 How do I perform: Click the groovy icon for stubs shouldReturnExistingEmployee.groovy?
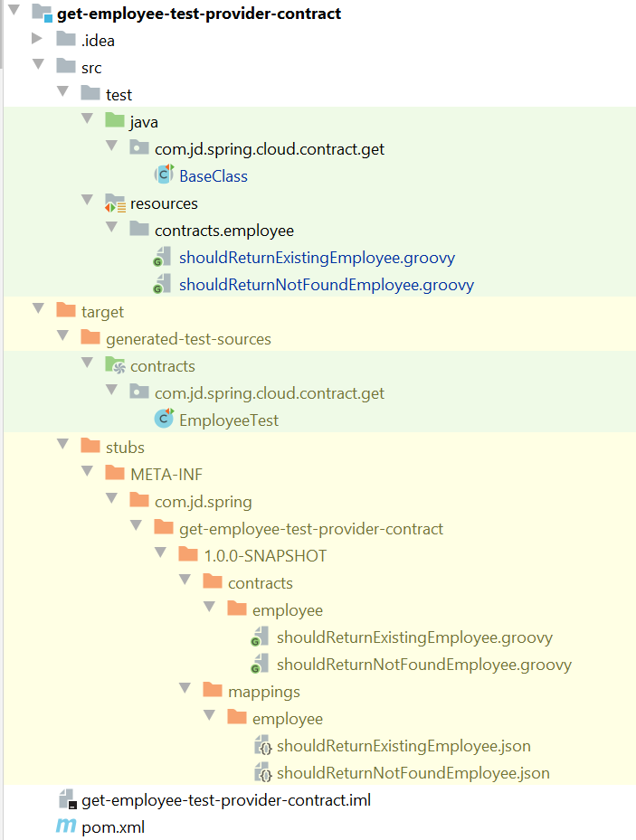coord(260,637)
